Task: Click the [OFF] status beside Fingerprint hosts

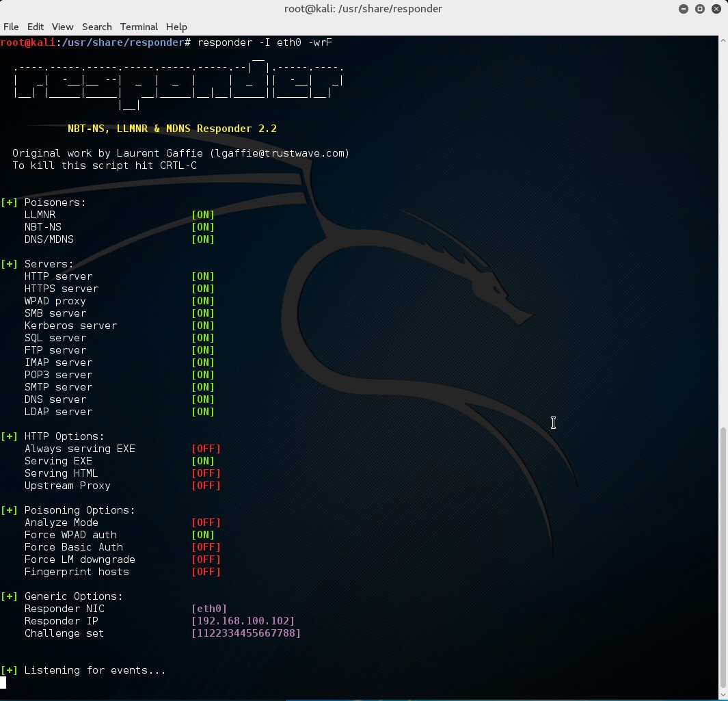Action: click(x=206, y=572)
